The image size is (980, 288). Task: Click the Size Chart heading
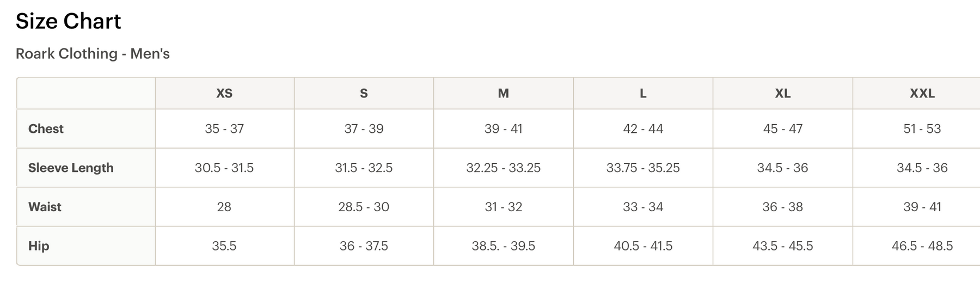[68, 21]
